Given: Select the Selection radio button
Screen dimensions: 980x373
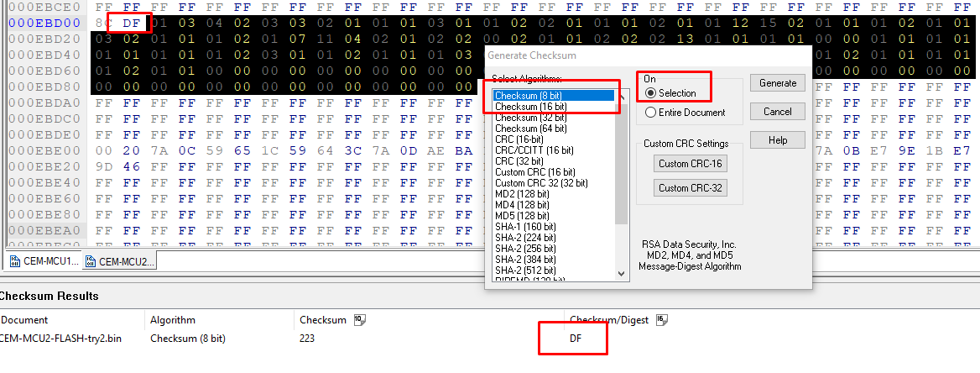Looking at the screenshot, I should [650, 93].
